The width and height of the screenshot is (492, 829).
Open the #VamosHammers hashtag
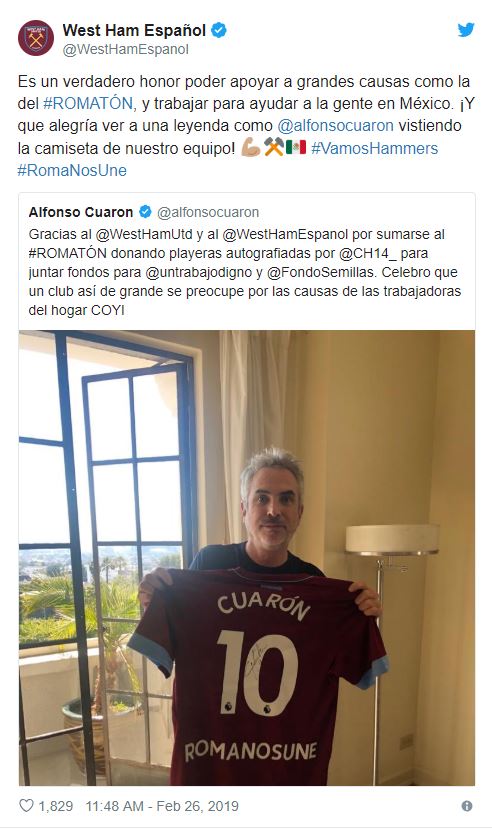tap(375, 148)
